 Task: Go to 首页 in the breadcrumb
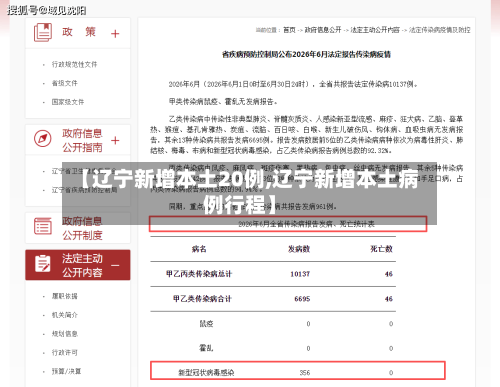(x=289, y=30)
